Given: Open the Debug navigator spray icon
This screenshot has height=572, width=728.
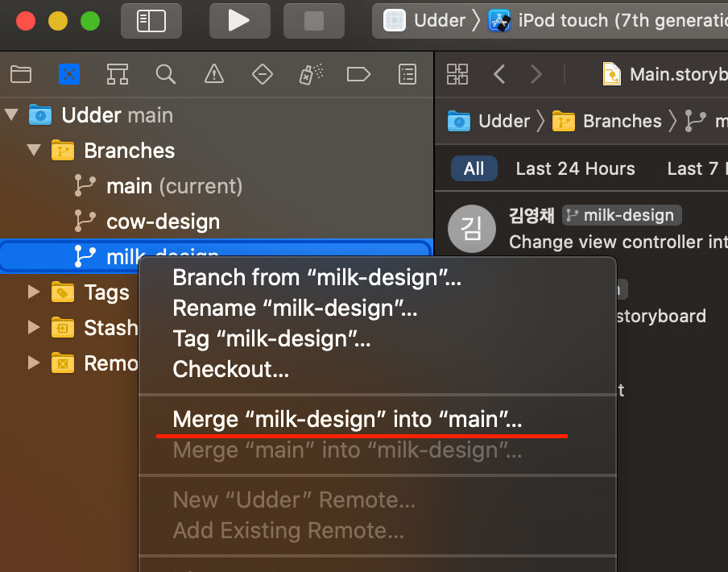Looking at the screenshot, I should 311,74.
